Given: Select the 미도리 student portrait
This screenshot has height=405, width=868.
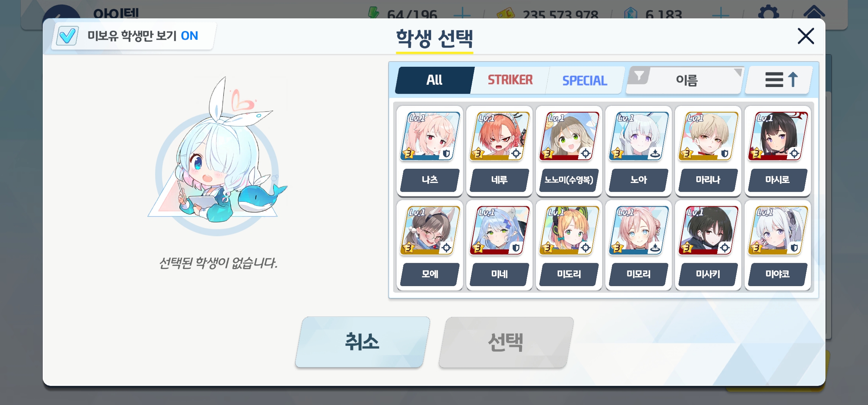Looking at the screenshot, I should (569, 231).
